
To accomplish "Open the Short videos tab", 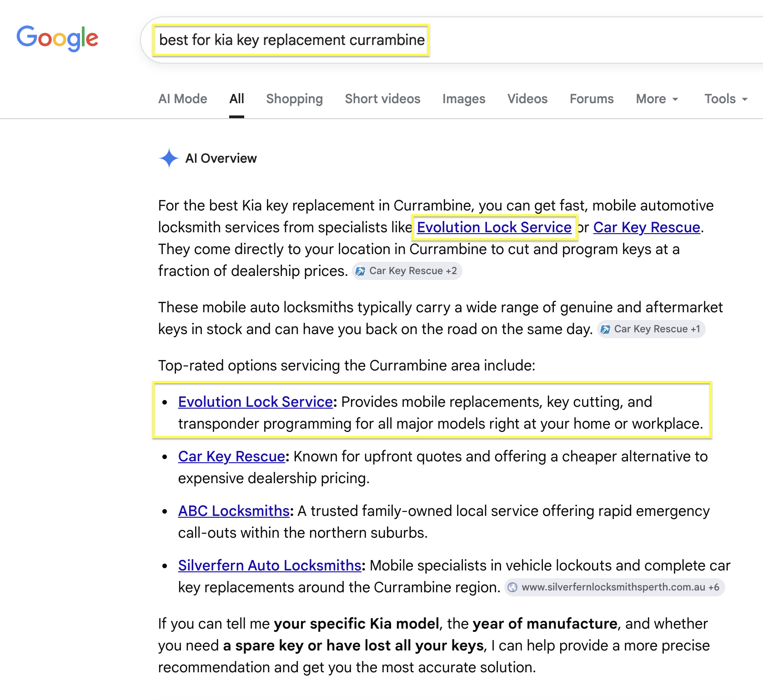I will tap(383, 99).
